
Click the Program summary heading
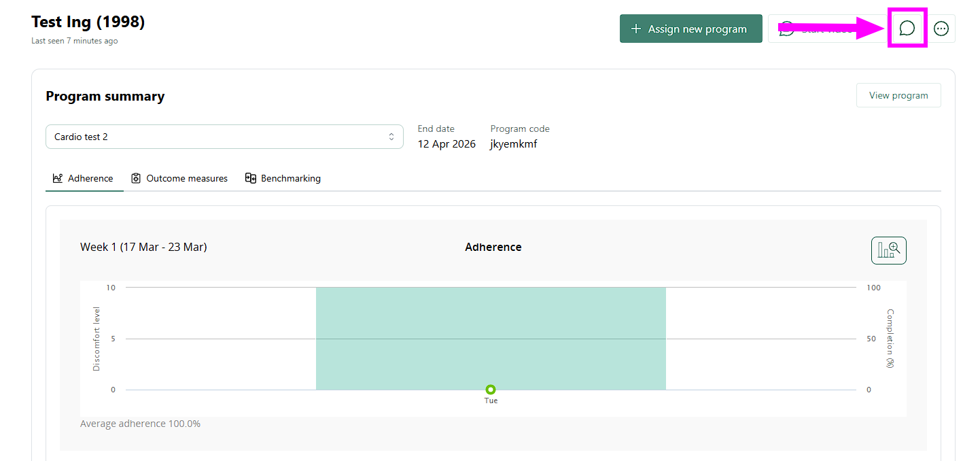105,96
